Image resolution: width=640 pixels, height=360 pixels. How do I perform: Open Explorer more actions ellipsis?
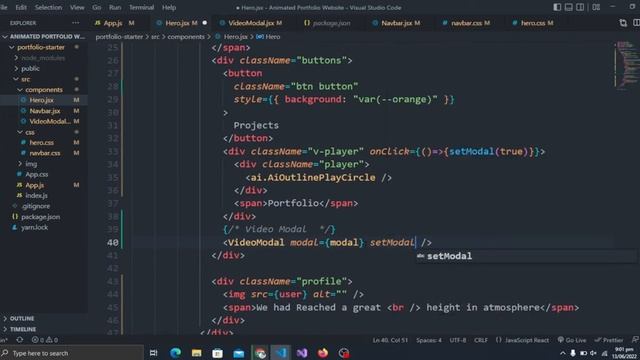(x=76, y=23)
